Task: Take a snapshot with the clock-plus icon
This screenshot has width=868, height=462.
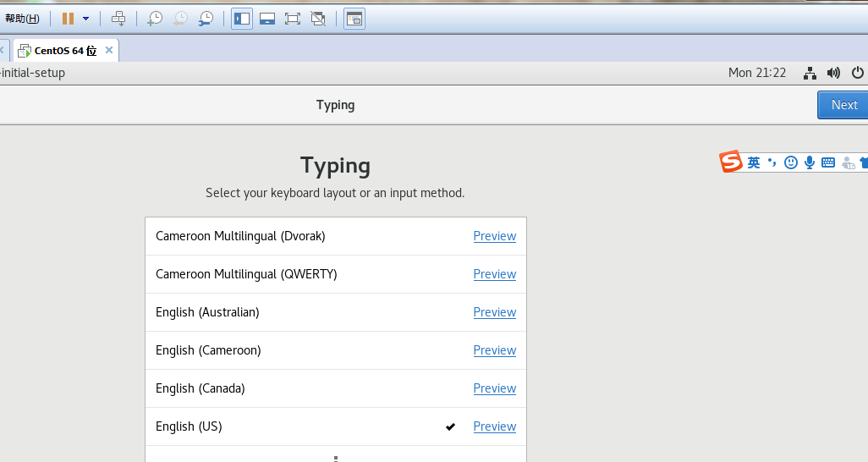Action: [x=155, y=19]
